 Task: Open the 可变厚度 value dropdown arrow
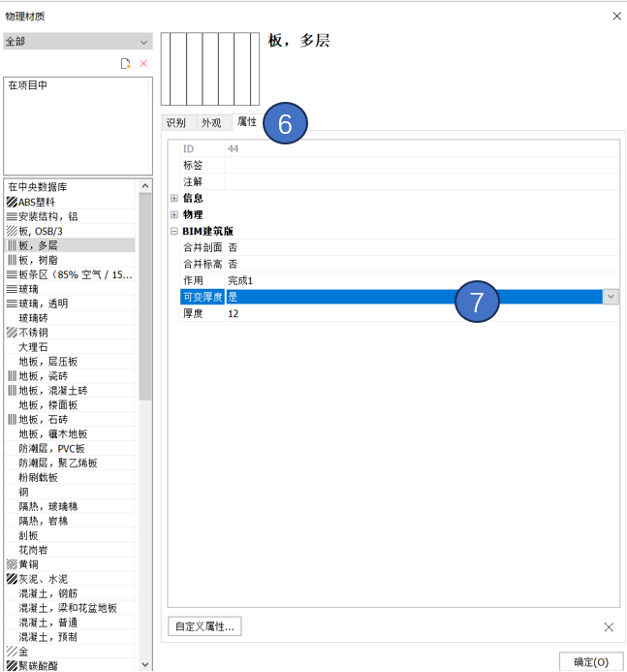coord(611,297)
